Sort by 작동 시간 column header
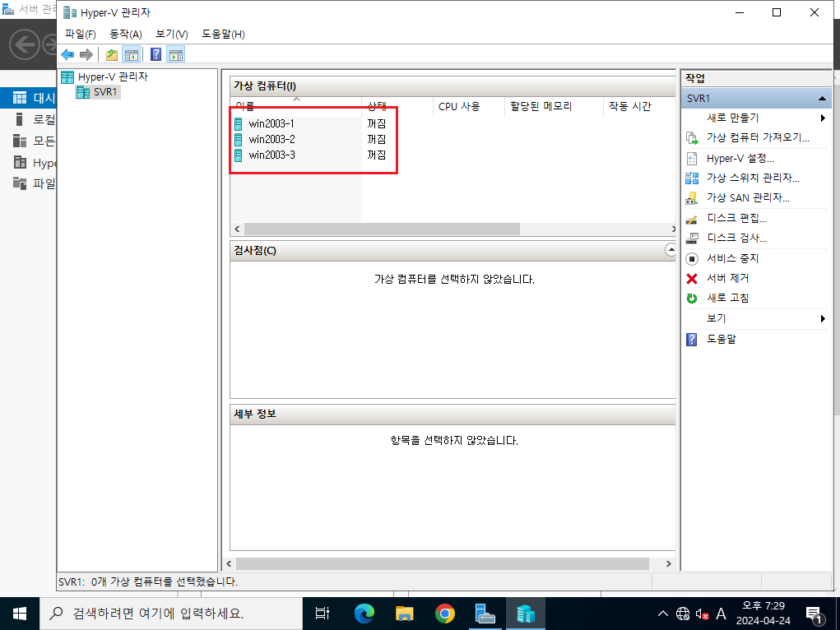This screenshot has height=630, width=840. [638, 107]
